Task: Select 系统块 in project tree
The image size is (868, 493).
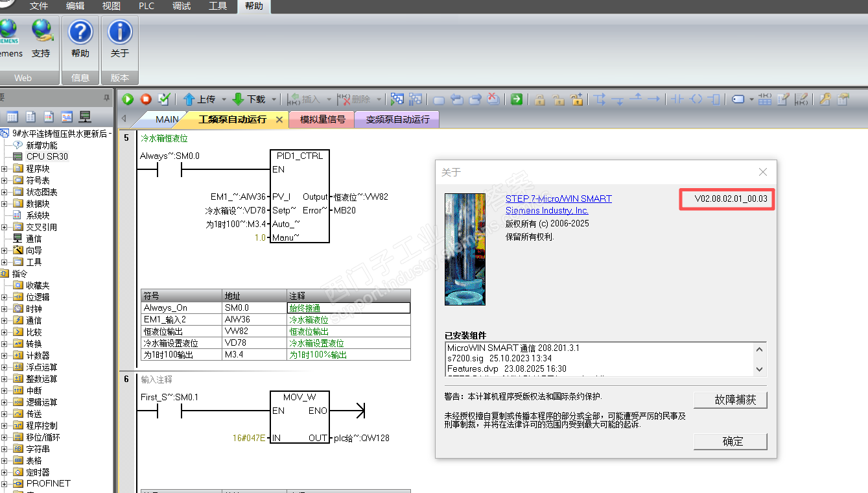Action: (38, 215)
